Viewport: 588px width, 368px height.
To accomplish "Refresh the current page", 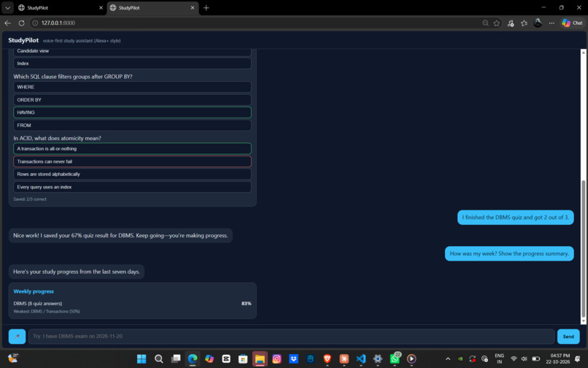I will [21, 23].
